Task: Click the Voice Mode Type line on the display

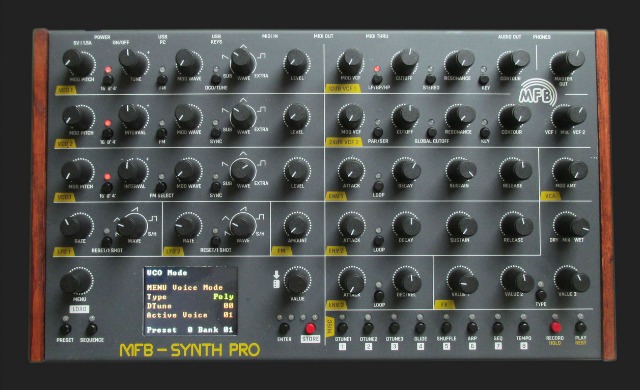Action: point(190,297)
